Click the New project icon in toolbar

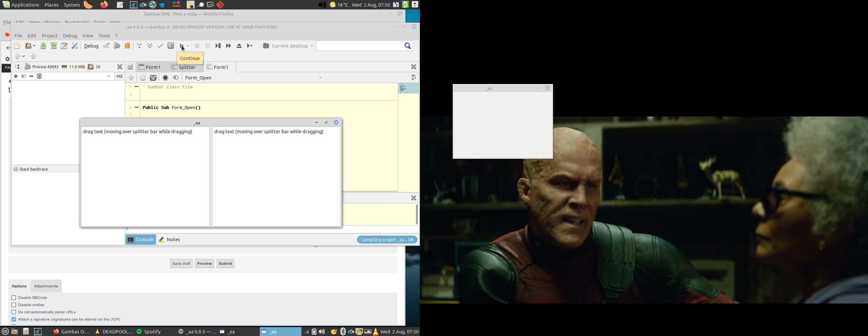tap(17, 46)
